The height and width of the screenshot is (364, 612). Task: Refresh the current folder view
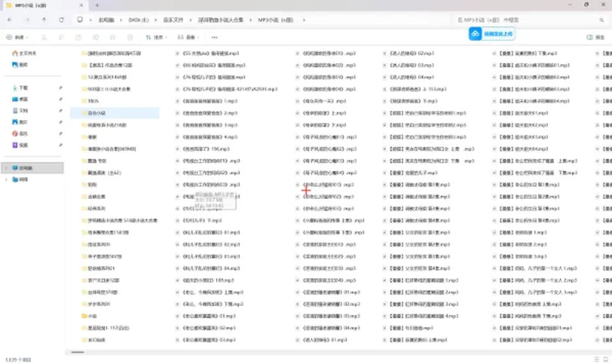61,20
